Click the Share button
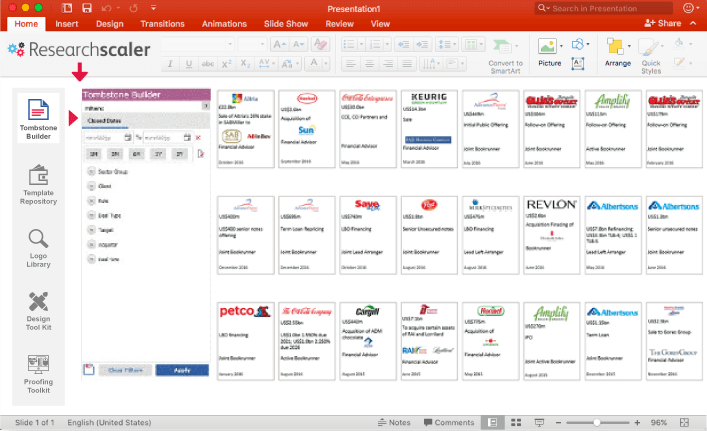Viewport: 707px width, 431px height. tap(663, 23)
